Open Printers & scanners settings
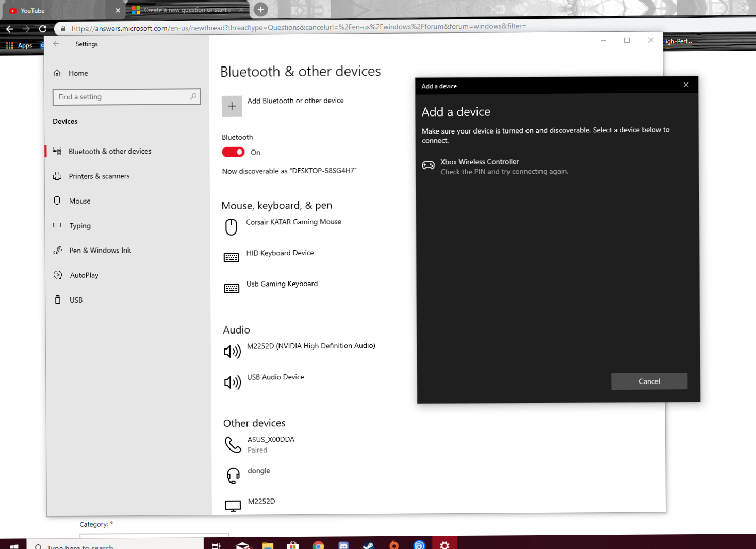This screenshot has height=549, width=756. tap(99, 176)
